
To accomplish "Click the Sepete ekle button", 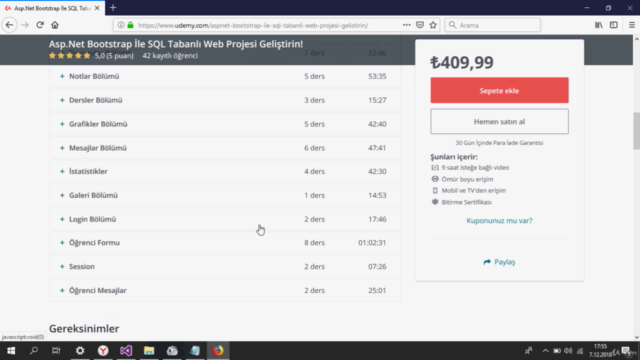I will point(499,90).
